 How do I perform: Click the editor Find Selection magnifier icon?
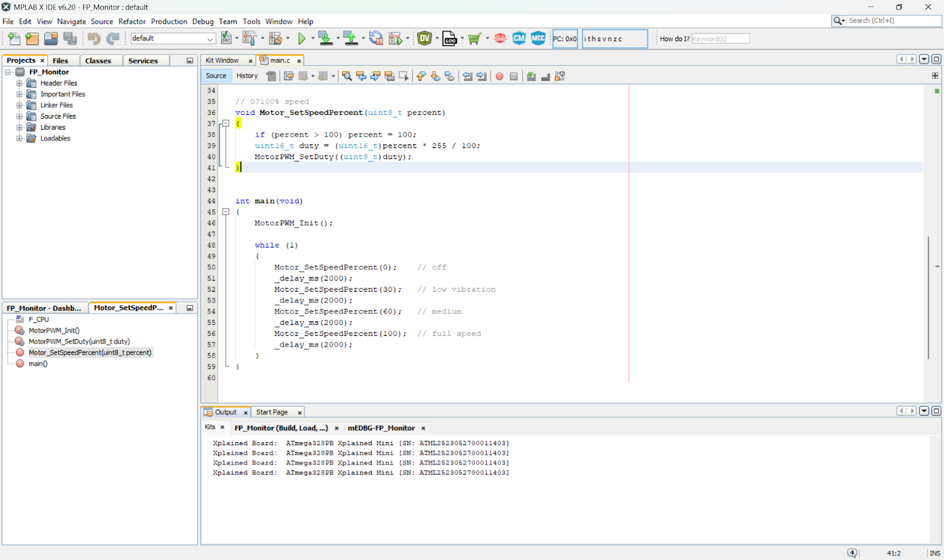coord(347,76)
